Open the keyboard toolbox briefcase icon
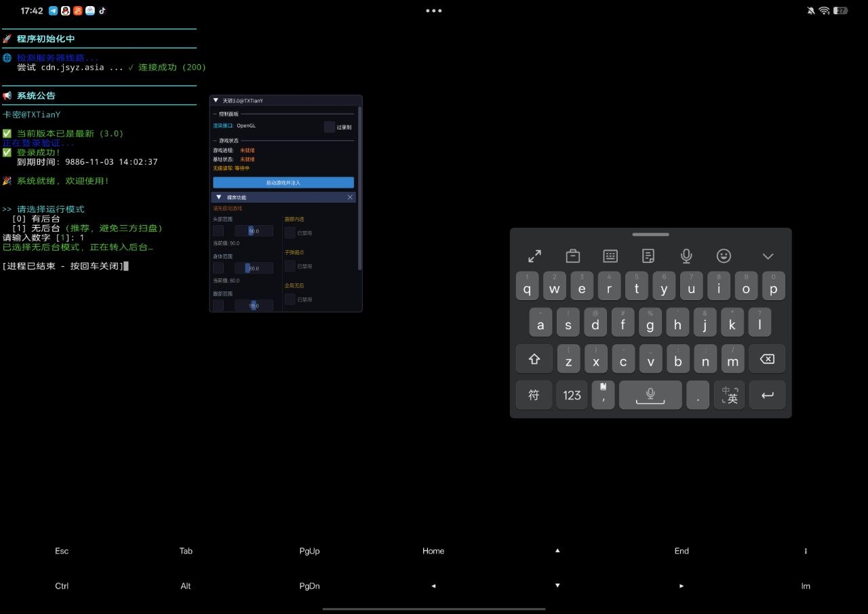This screenshot has height=614, width=868. [572, 256]
